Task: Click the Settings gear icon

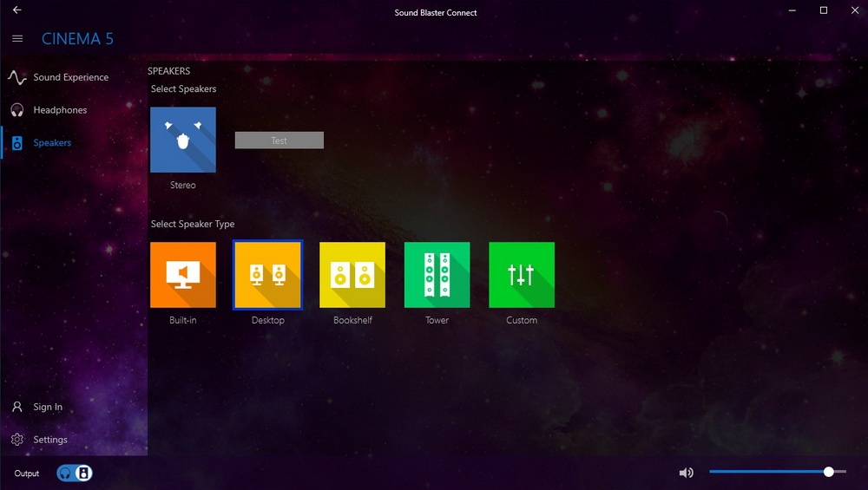Action: 17,440
